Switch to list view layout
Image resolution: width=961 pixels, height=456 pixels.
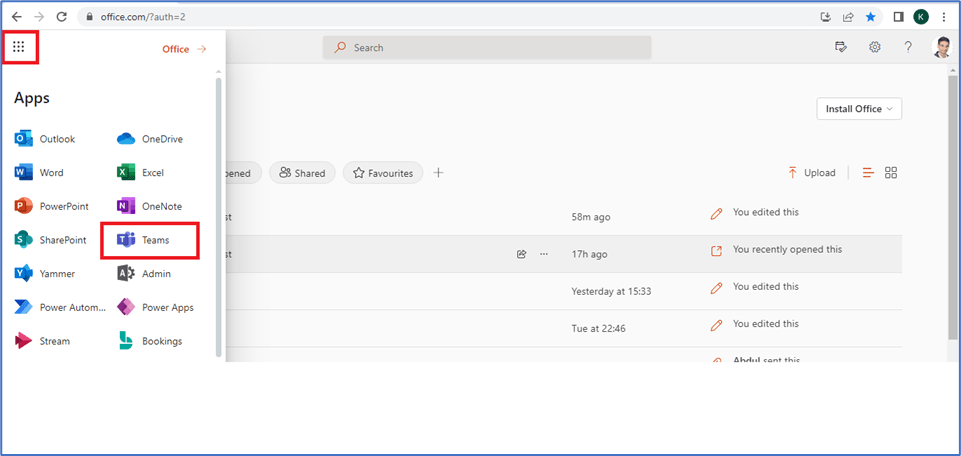868,173
